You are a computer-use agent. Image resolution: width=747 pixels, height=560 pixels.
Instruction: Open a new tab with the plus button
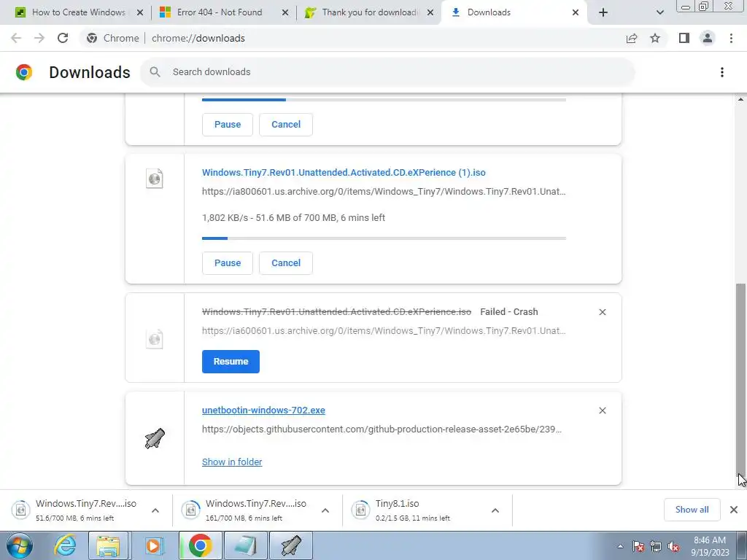point(603,12)
